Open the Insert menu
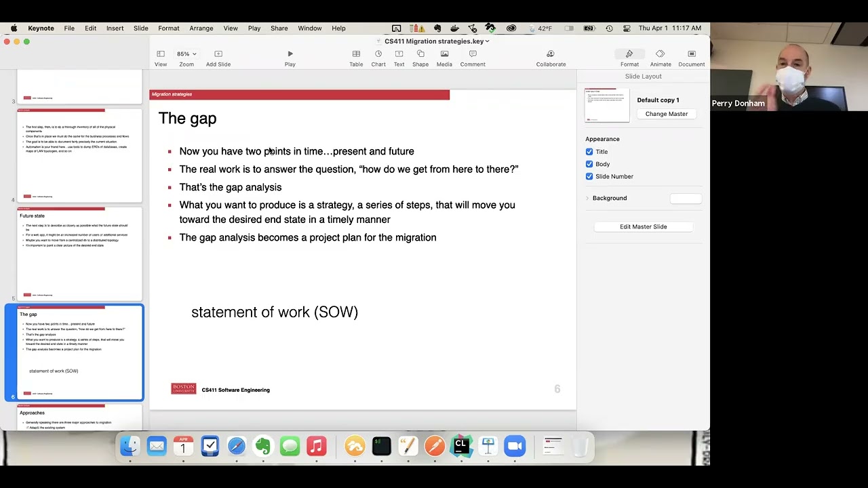 click(x=115, y=28)
